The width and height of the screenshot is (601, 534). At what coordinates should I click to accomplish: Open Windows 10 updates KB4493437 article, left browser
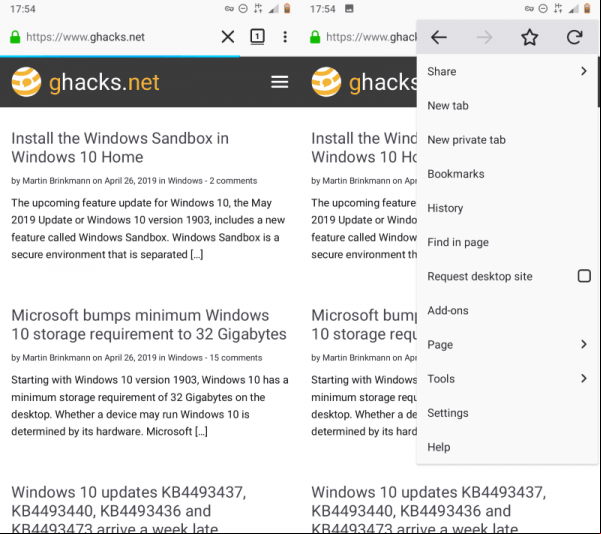pyautogui.click(x=128, y=511)
